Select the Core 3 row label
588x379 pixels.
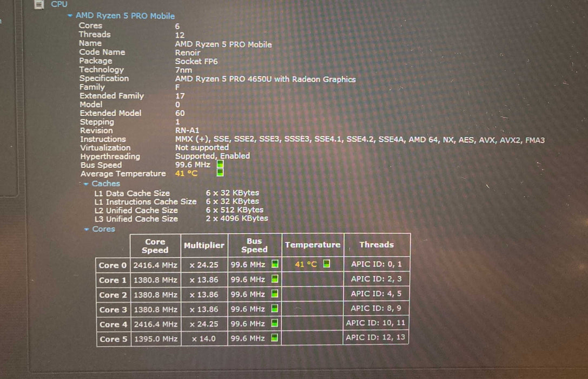point(113,310)
